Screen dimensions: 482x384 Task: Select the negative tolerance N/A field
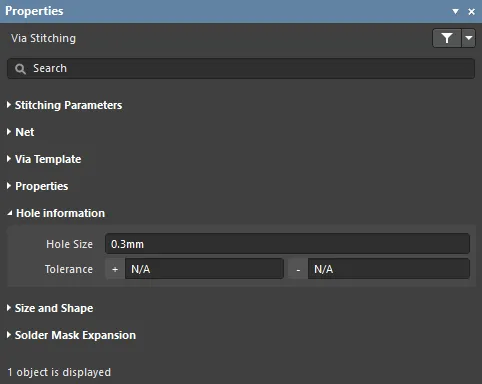389,269
